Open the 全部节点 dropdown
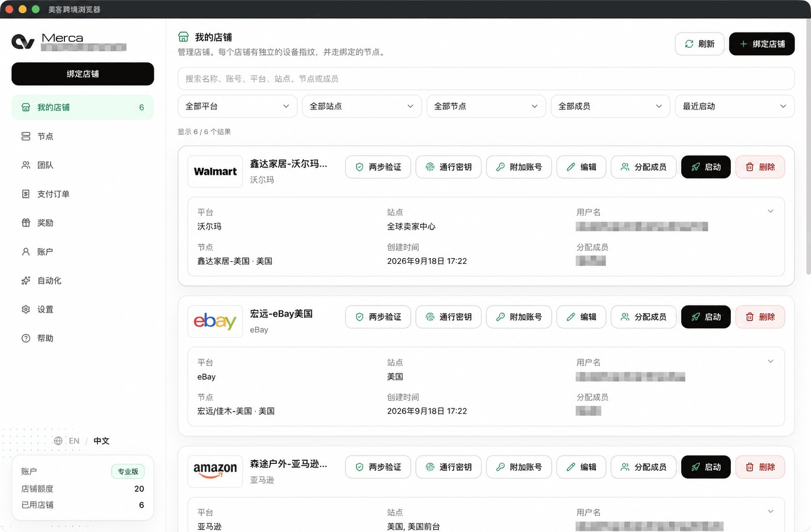The image size is (811, 532). click(486, 106)
